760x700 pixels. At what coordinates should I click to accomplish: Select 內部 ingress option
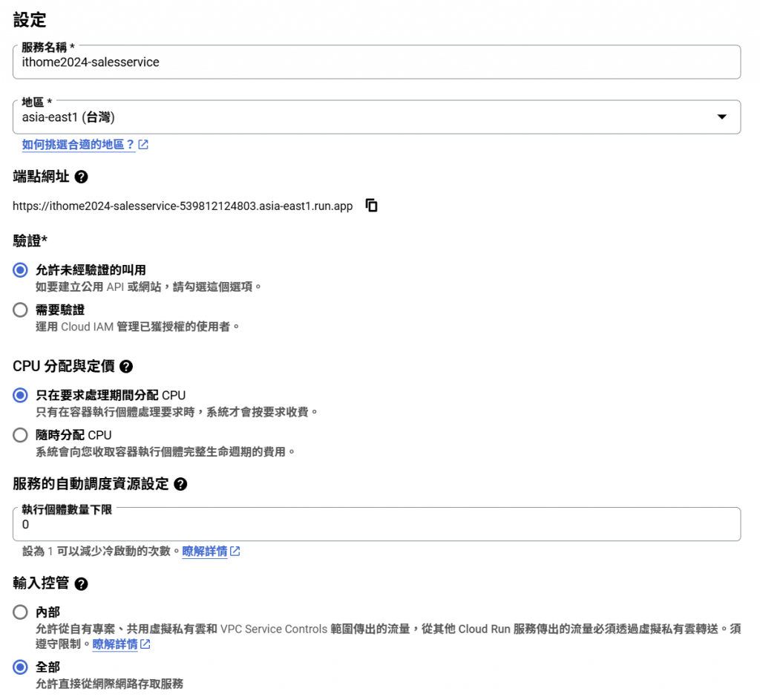20,612
